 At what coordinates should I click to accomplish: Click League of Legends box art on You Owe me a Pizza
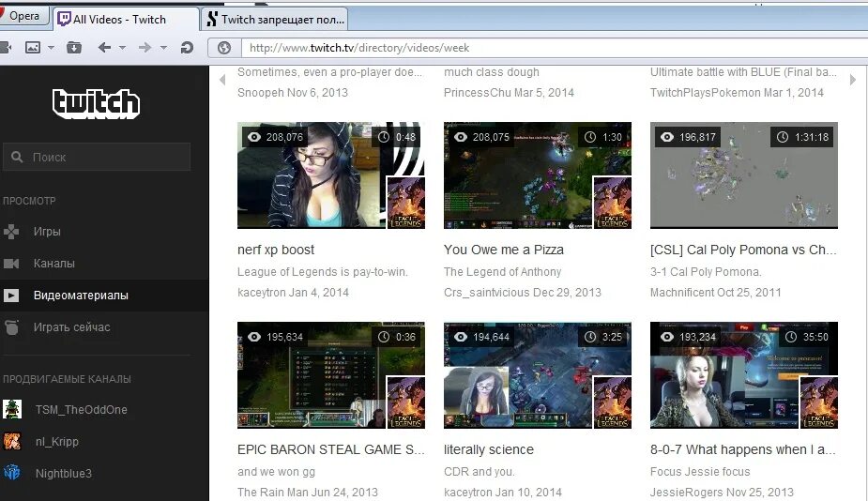(612, 203)
